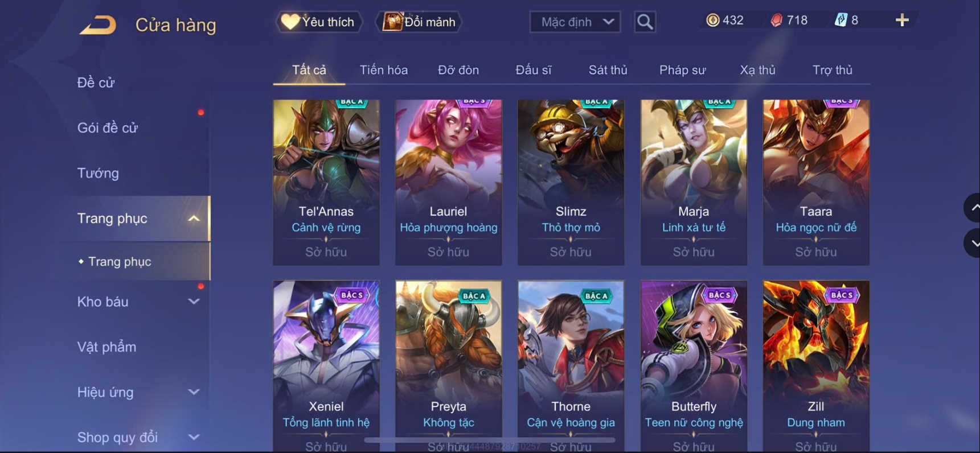Open the Mặc định sort dropdown
Screen dimensions: 980x453
[x=575, y=22]
